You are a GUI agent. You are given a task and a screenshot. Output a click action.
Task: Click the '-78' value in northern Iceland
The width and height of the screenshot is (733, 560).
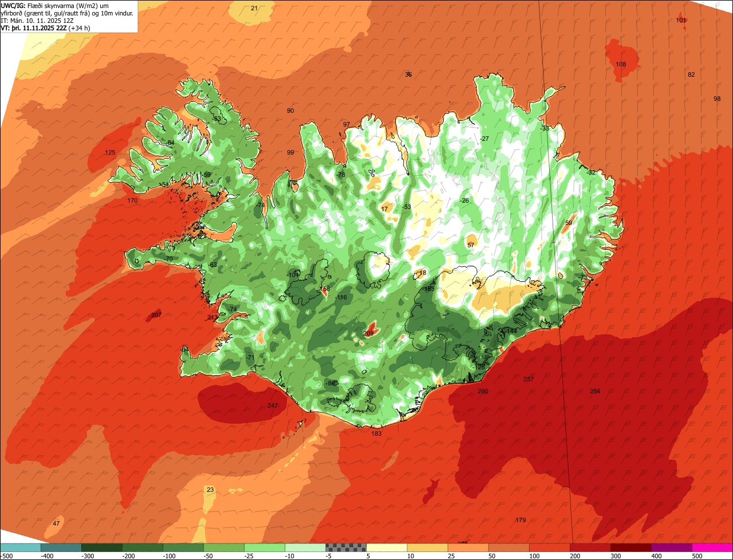tap(341, 175)
